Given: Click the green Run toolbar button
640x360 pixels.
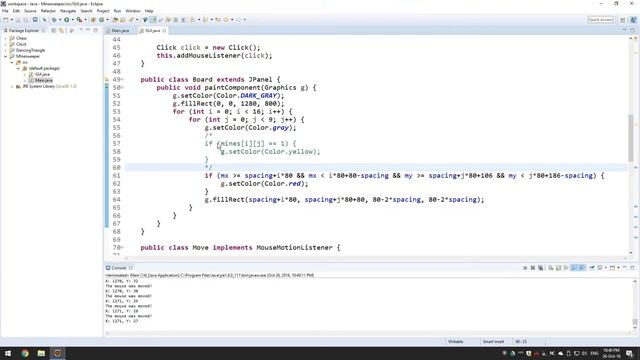Looking at the screenshot, I should click(x=66, y=20).
